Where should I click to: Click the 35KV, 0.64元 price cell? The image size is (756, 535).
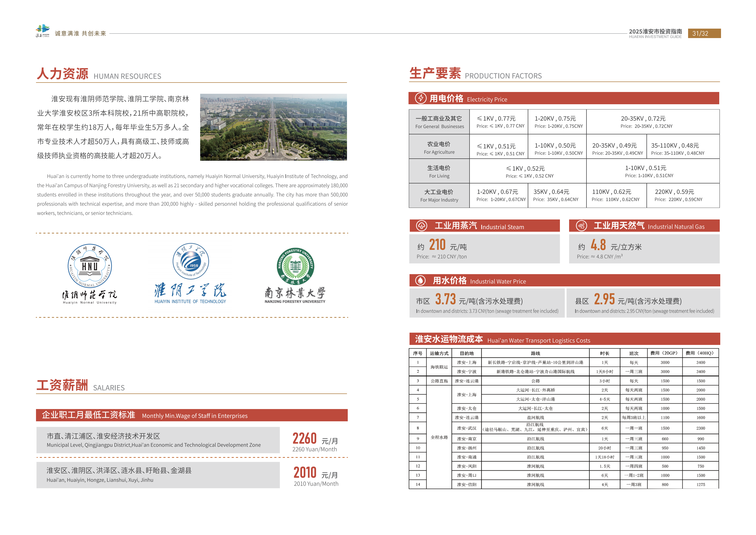[557, 196]
